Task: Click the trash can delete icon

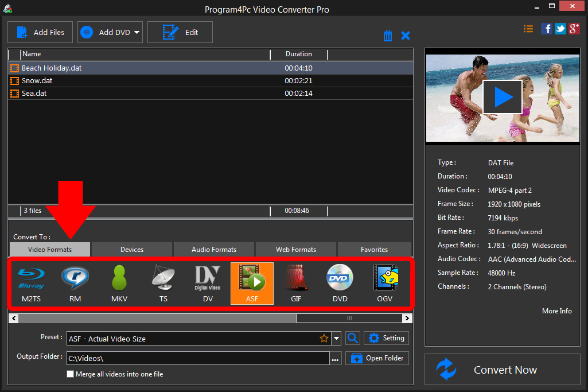Action: (388, 36)
